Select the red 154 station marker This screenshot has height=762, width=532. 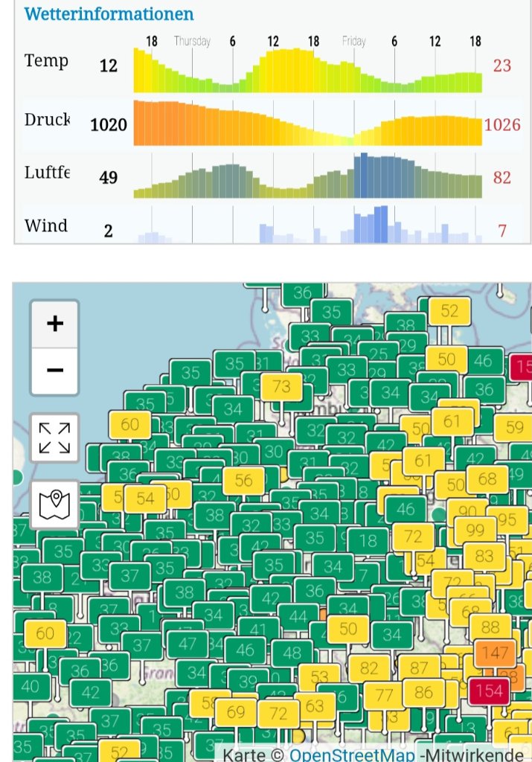tap(489, 691)
